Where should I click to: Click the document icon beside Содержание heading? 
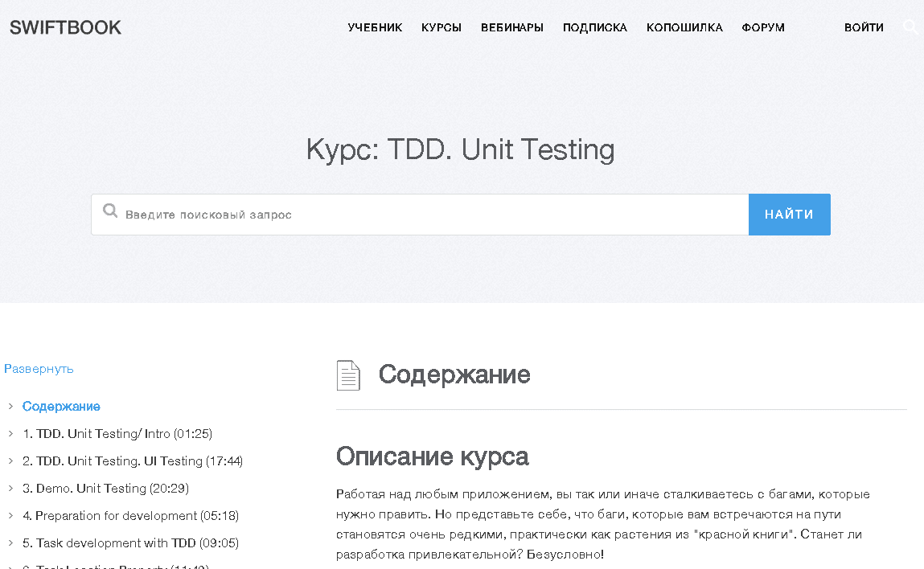pos(347,375)
